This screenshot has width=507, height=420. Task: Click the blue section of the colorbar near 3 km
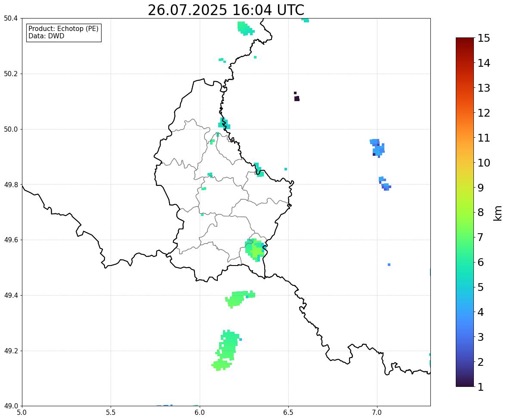[x=465, y=337]
